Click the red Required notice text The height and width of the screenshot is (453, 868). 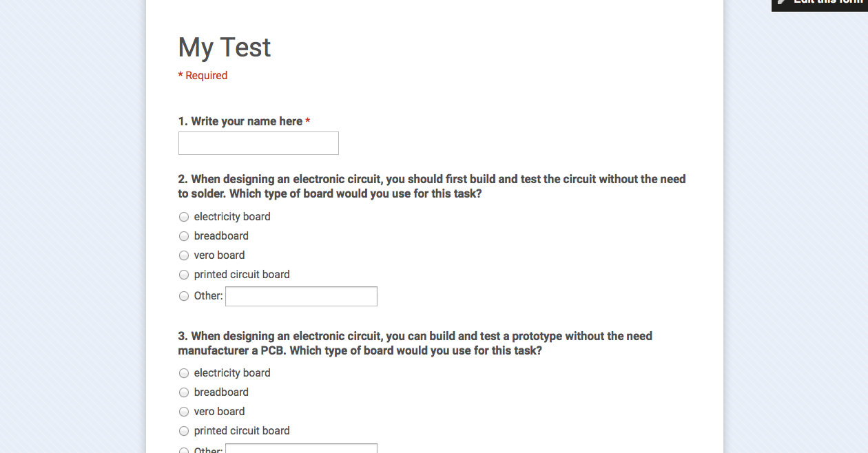(203, 76)
